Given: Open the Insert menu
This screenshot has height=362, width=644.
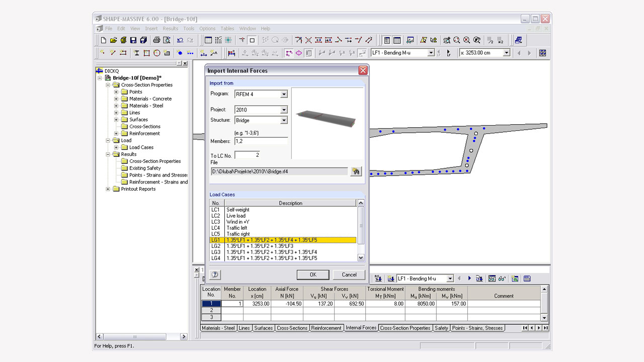Looking at the screenshot, I should (x=151, y=29).
